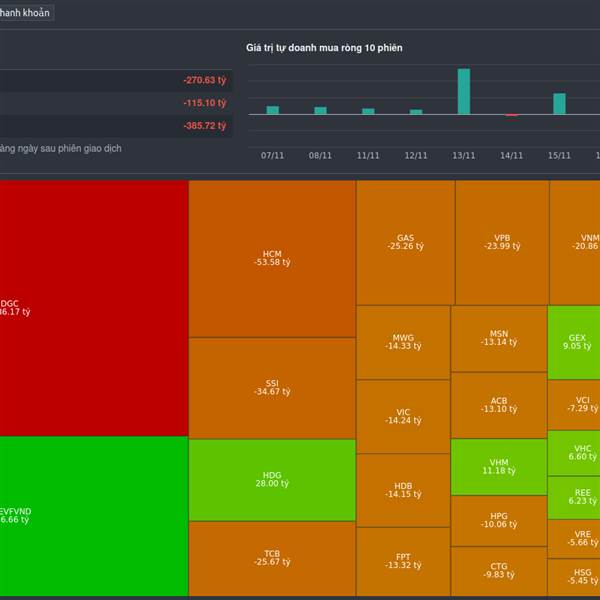Select the DGC red treemap tile

click(94, 308)
